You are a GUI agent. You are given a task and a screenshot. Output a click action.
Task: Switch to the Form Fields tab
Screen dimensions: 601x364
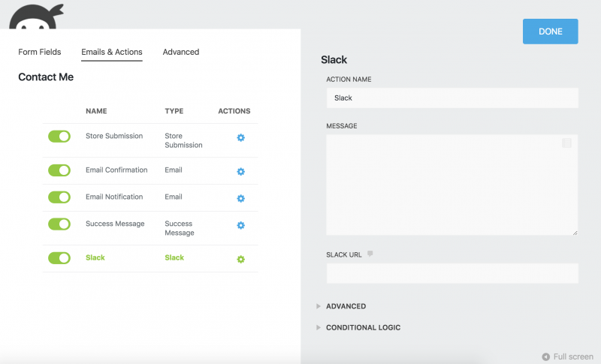click(40, 52)
